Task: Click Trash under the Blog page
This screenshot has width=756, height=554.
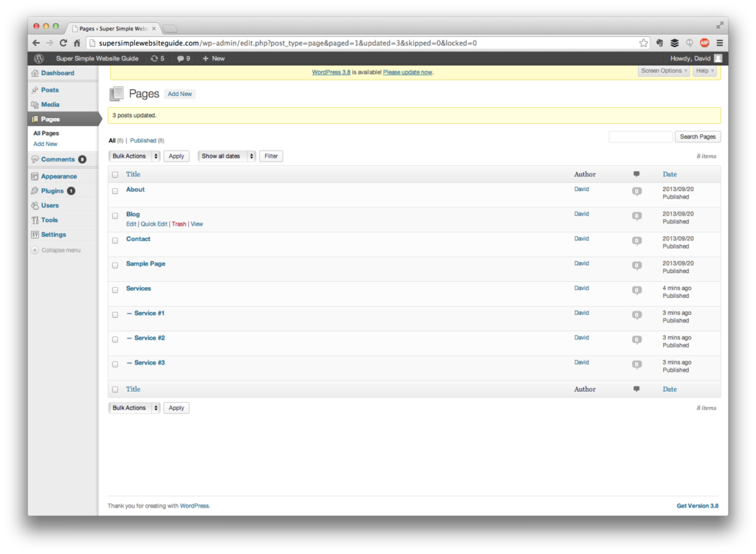Action: [x=179, y=224]
